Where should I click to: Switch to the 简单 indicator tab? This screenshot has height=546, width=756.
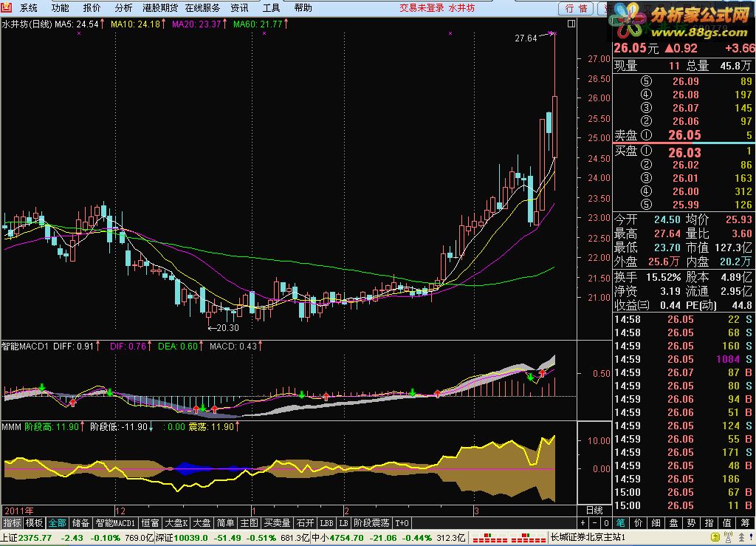coord(225,523)
